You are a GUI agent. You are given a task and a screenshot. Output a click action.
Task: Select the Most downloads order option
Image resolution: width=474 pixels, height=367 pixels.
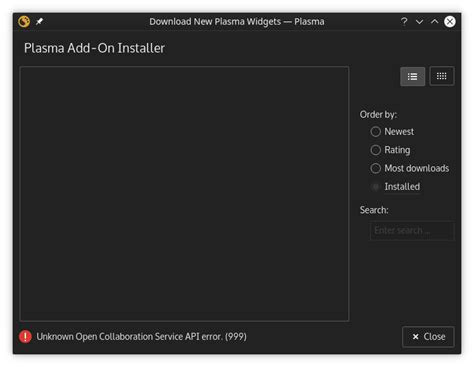click(410, 168)
